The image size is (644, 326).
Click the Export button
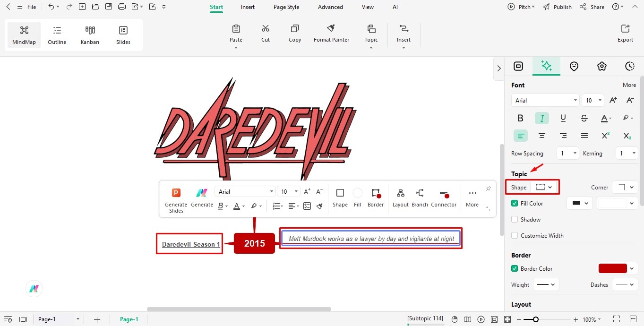point(625,33)
